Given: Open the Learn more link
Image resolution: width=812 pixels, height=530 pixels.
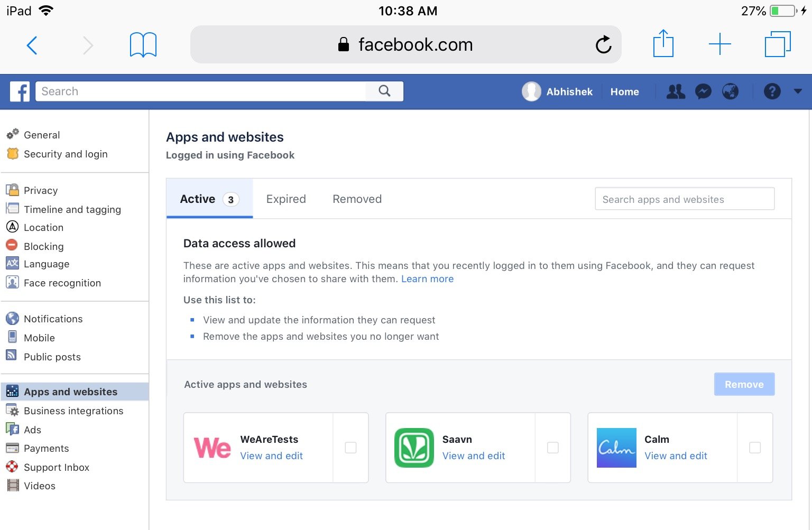Looking at the screenshot, I should (427, 278).
